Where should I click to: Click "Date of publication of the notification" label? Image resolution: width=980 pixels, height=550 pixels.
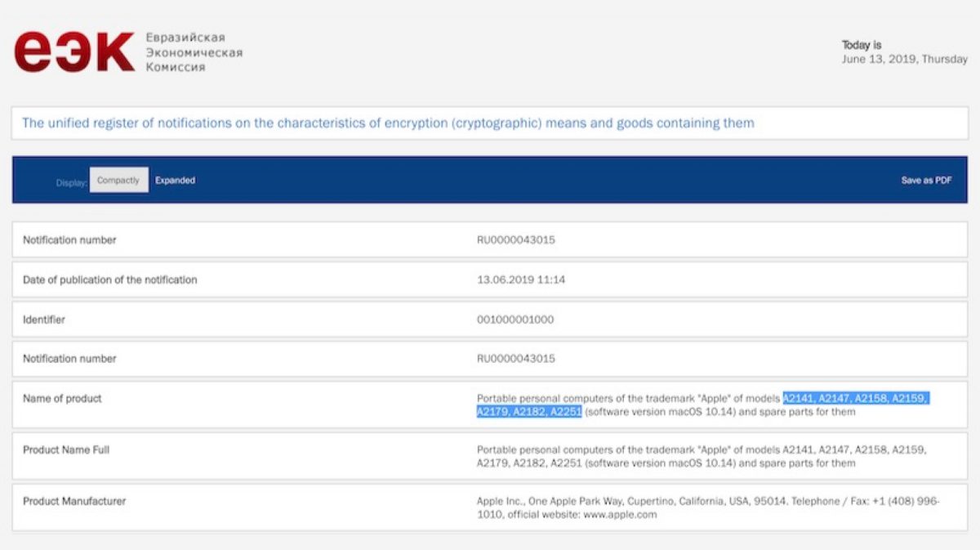(x=110, y=280)
